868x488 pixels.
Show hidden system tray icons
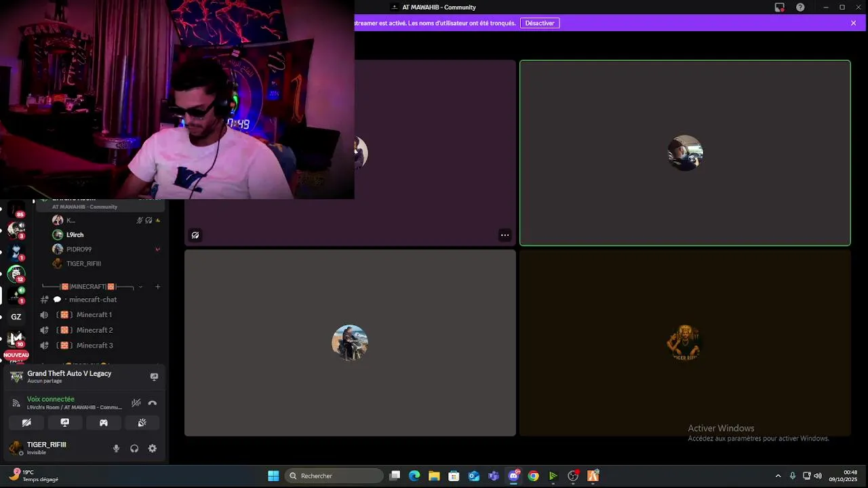tap(778, 476)
